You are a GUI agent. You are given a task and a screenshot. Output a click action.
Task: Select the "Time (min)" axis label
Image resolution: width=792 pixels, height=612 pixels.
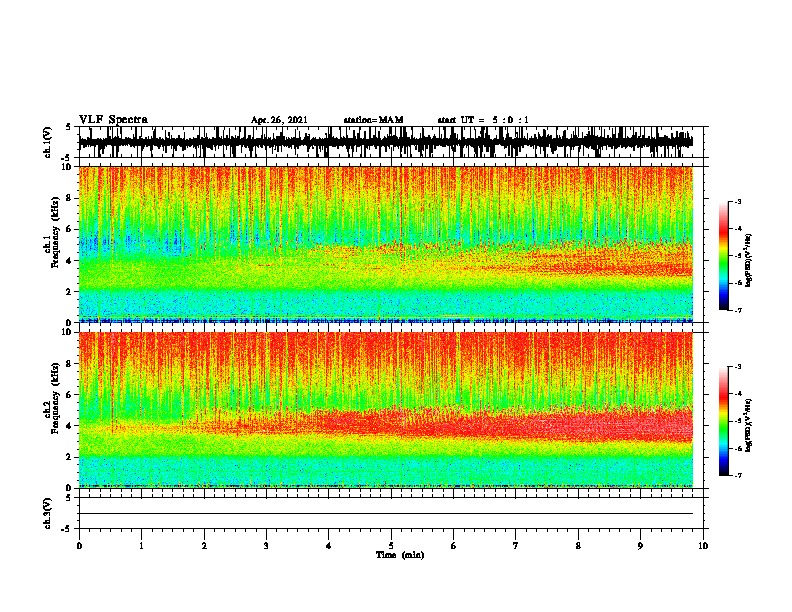pyautogui.click(x=400, y=555)
